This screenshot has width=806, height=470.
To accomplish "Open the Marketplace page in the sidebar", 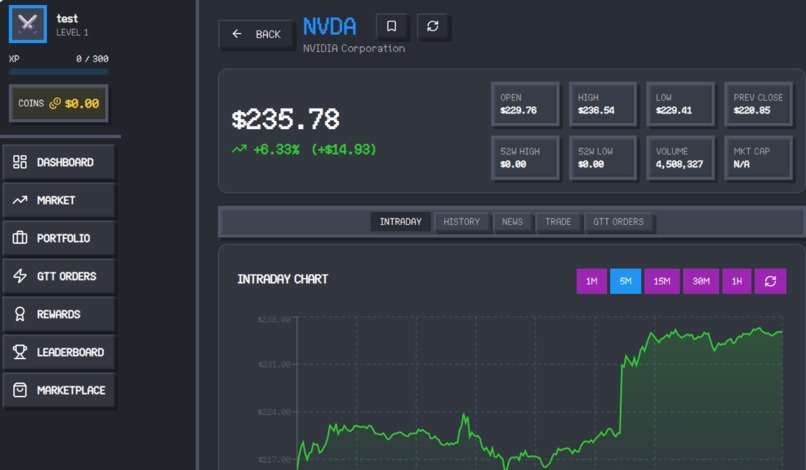I will (59, 390).
